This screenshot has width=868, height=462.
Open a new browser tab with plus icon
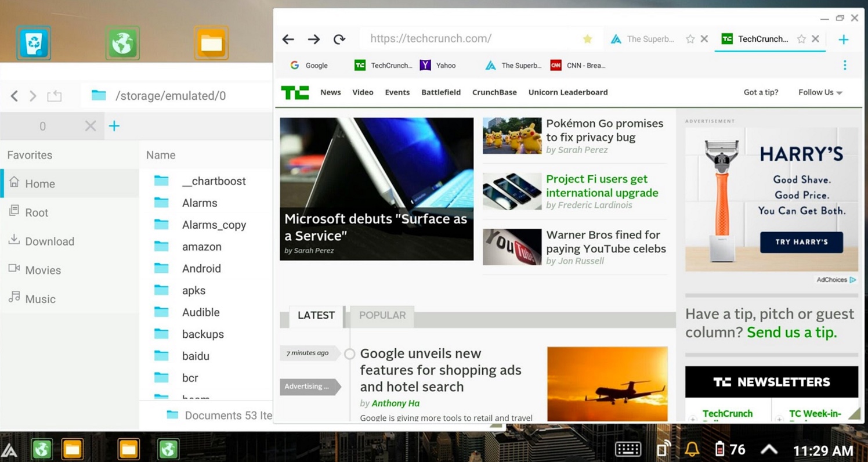click(843, 39)
